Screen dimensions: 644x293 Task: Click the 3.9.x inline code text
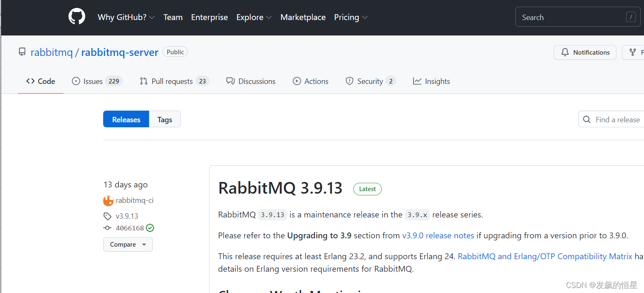pos(417,215)
